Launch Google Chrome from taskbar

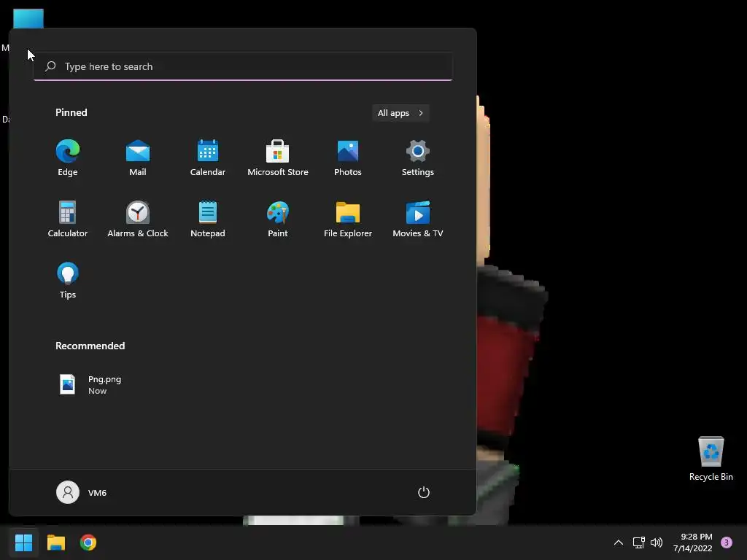(88, 542)
